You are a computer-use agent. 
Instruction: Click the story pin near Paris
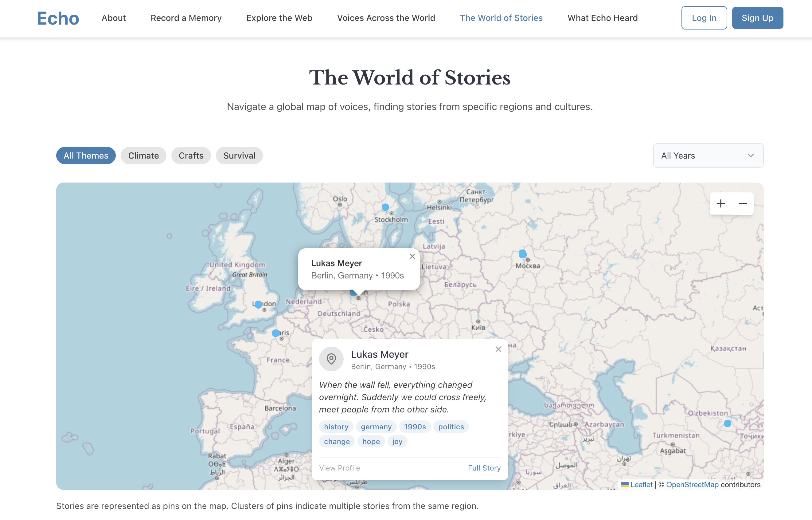275,333
